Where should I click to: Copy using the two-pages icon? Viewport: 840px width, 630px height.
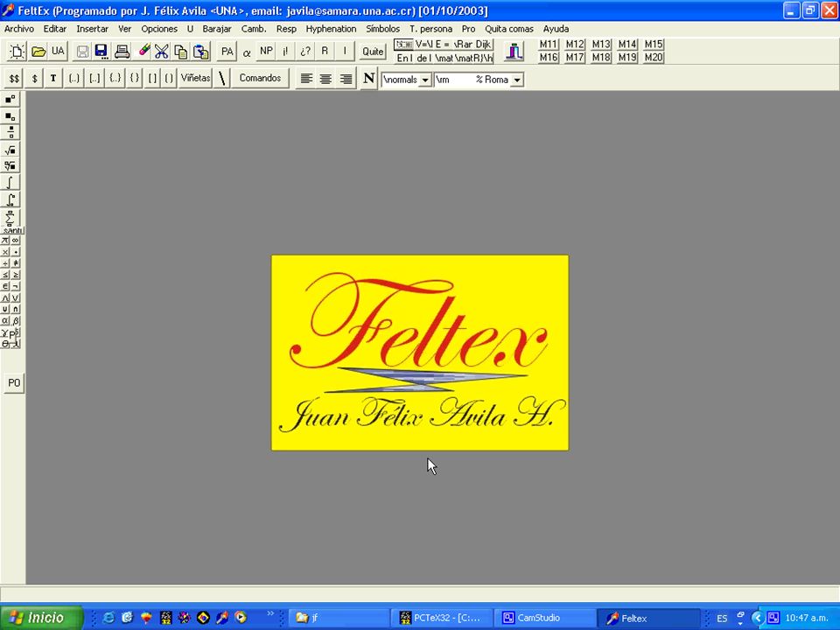[x=181, y=52]
